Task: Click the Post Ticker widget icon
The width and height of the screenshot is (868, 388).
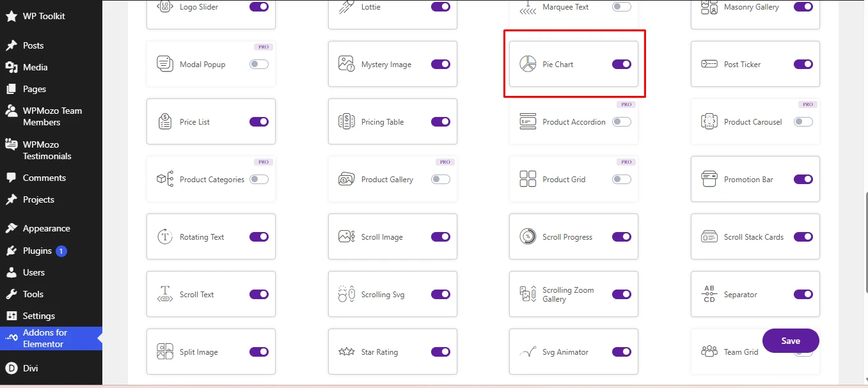Action: tap(709, 65)
